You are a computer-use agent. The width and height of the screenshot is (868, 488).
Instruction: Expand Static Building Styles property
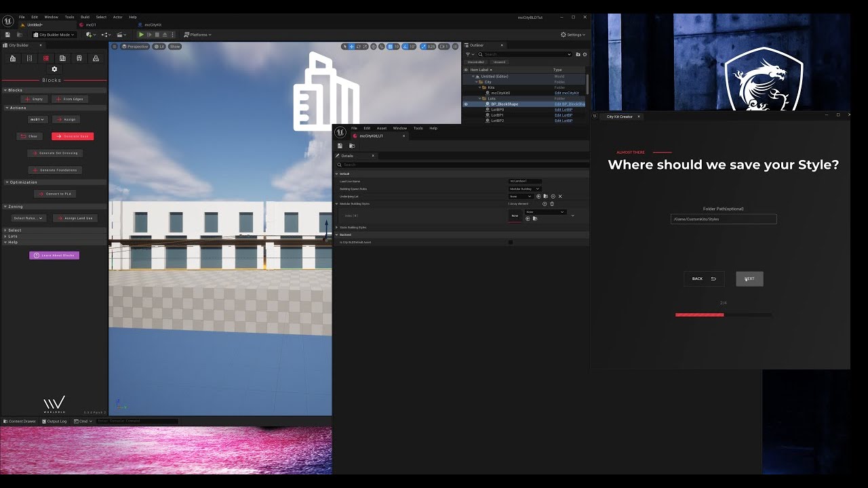click(x=337, y=228)
